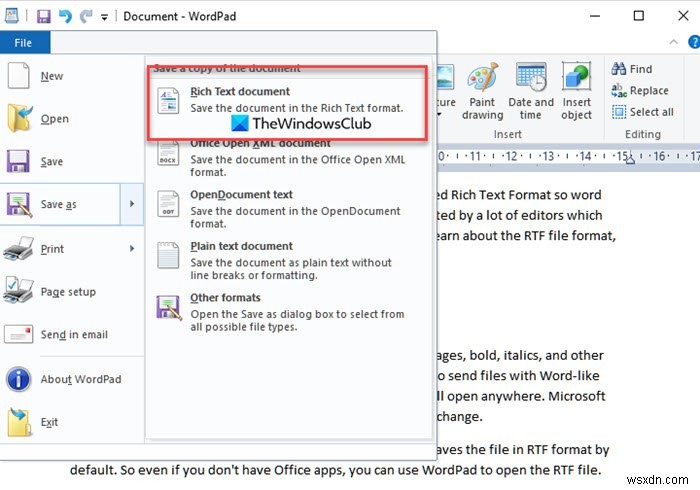Viewport: 700px width, 490px height.
Task: Click the About WordPad info icon
Action: coord(18,379)
